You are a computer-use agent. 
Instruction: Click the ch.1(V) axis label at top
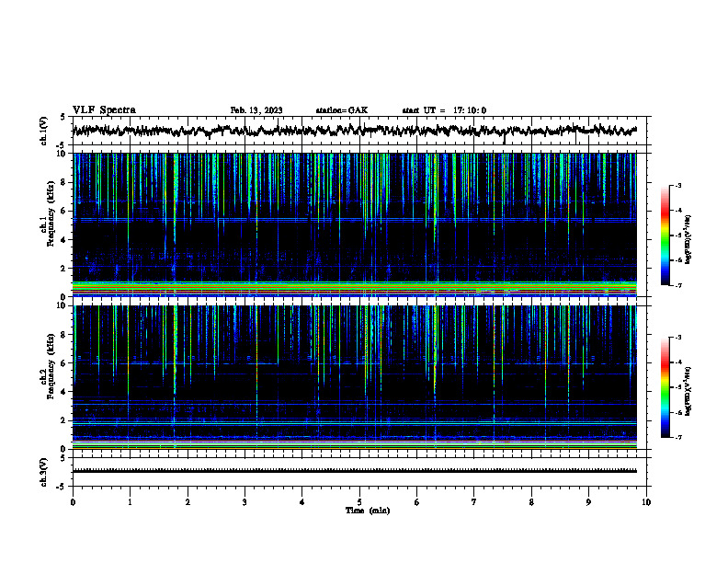tap(43, 131)
